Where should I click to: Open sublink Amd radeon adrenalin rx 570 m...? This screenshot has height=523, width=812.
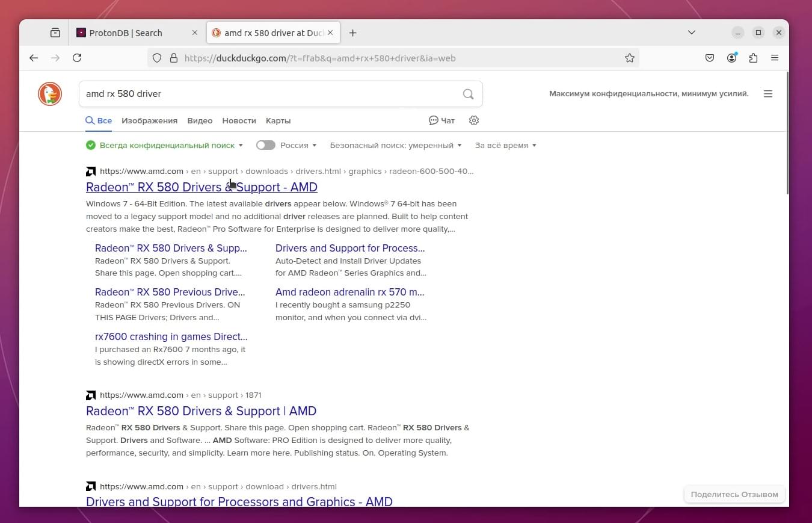click(x=350, y=292)
